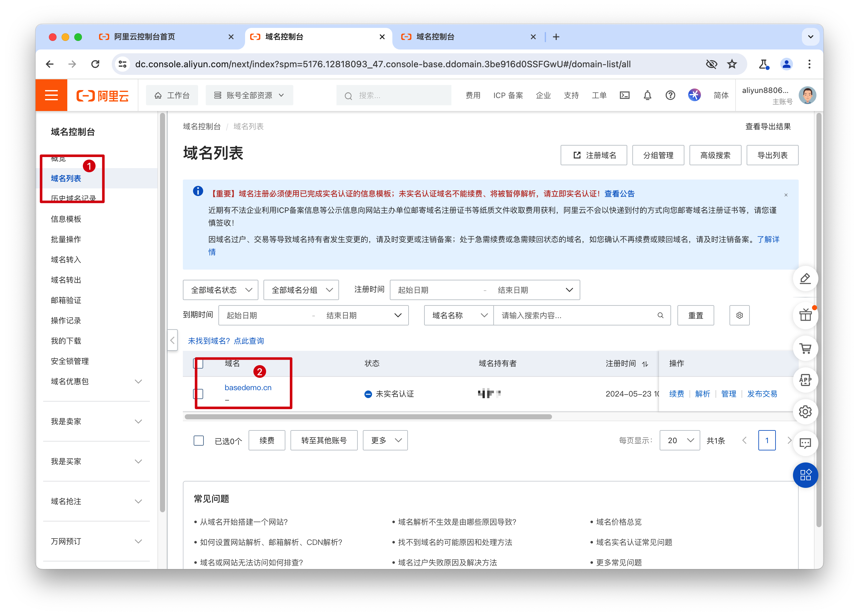Click the Aliyun logo
This screenshot has width=859, height=616.
click(x=103, y=95)
